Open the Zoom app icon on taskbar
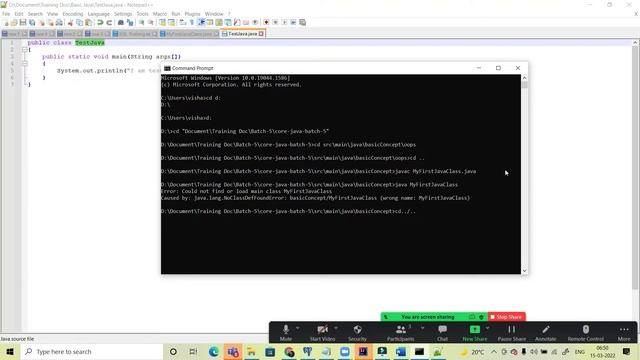640x360 pixels. 345,352
